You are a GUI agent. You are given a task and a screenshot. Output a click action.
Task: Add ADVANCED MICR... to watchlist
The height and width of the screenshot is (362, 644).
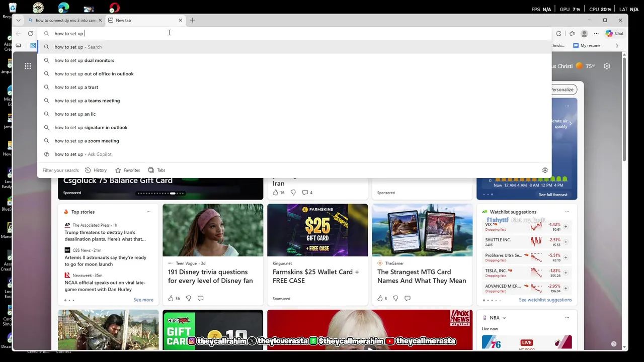566,288
